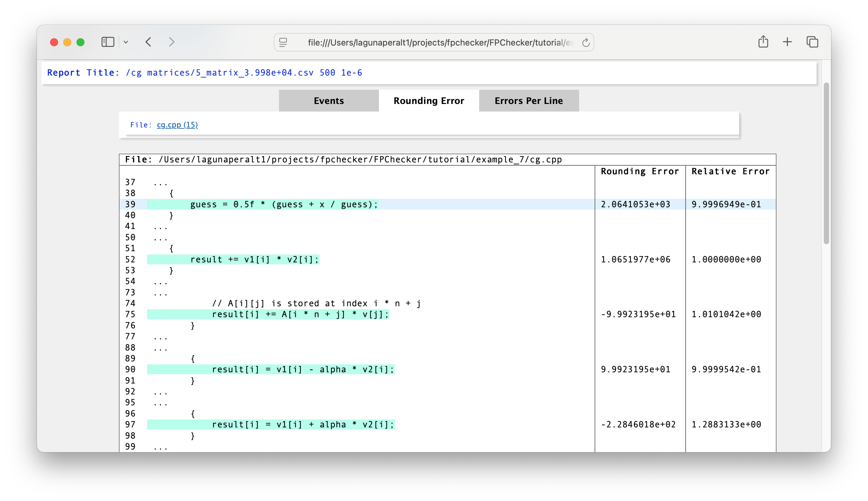Go forward with the forward arrow
Viewport: 868px width, 501px height.
[171, 42]
